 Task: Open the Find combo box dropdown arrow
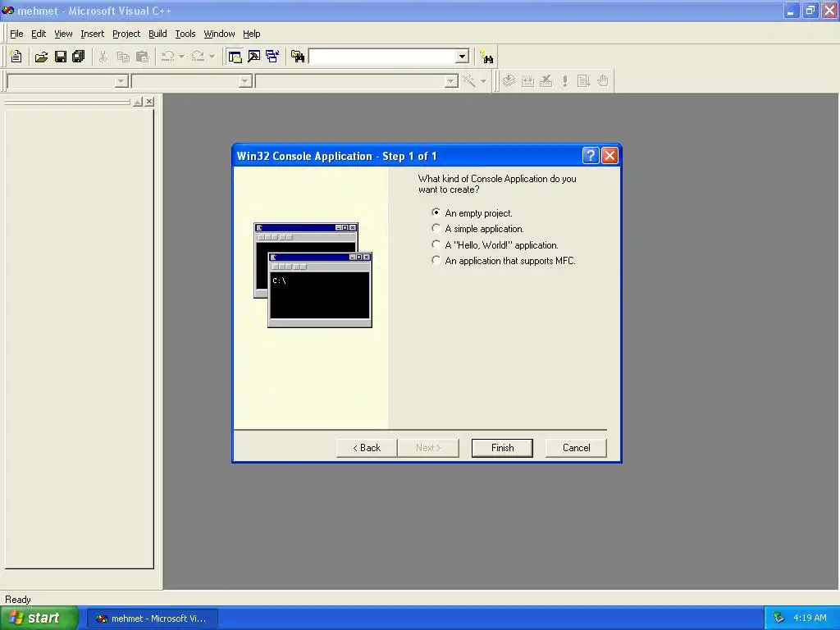(463, 57)
